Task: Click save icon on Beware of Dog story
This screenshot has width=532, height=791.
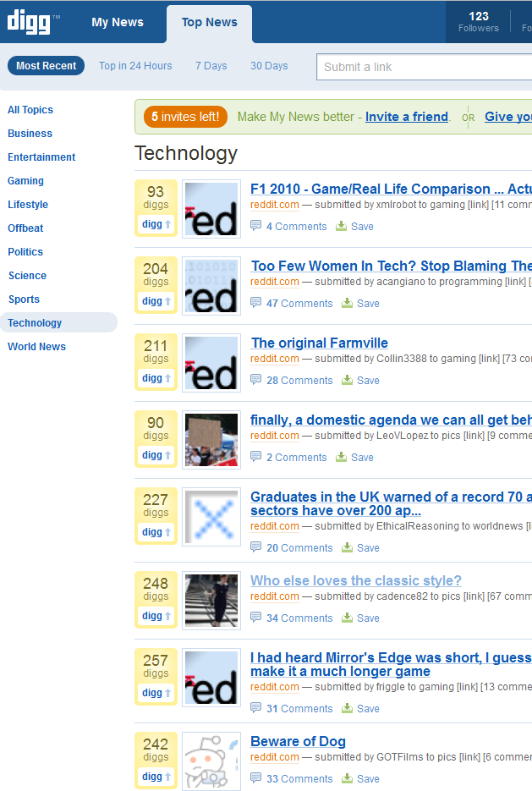Action: click(x=348, y=778)
